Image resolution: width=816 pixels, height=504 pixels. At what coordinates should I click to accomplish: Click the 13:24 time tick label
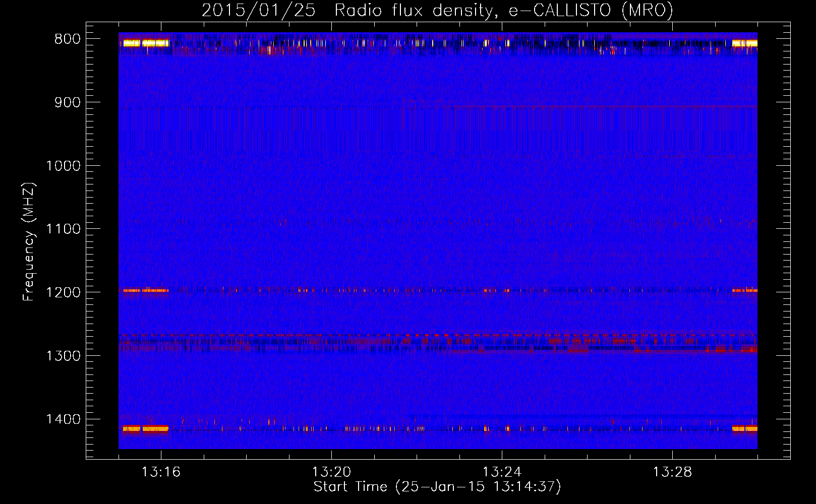pos(502,472)
